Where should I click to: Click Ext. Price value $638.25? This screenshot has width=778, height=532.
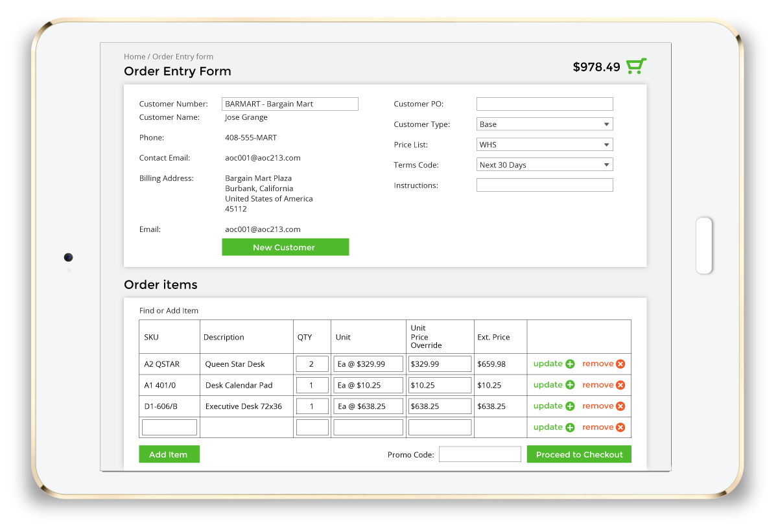click(491, 406)
